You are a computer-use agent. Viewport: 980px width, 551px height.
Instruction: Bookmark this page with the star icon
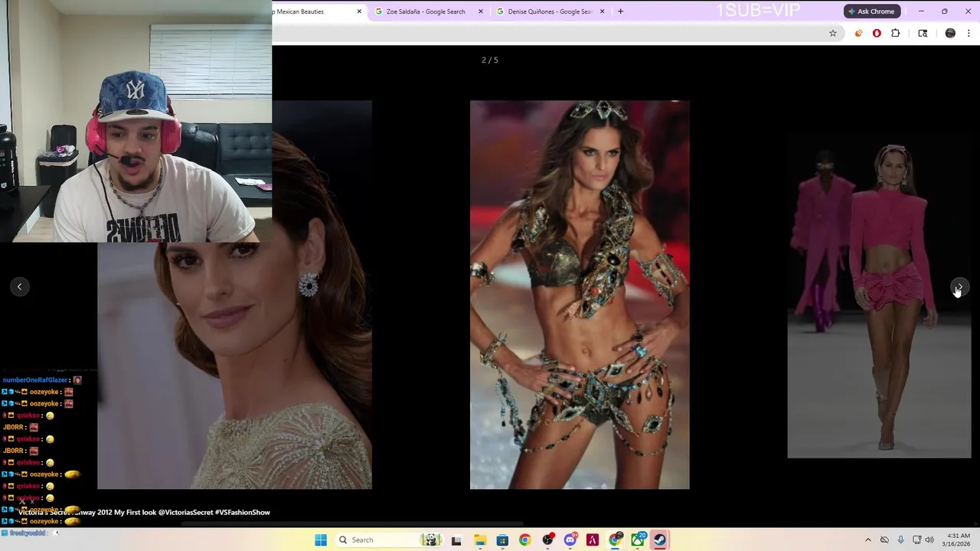coord(833,33)
